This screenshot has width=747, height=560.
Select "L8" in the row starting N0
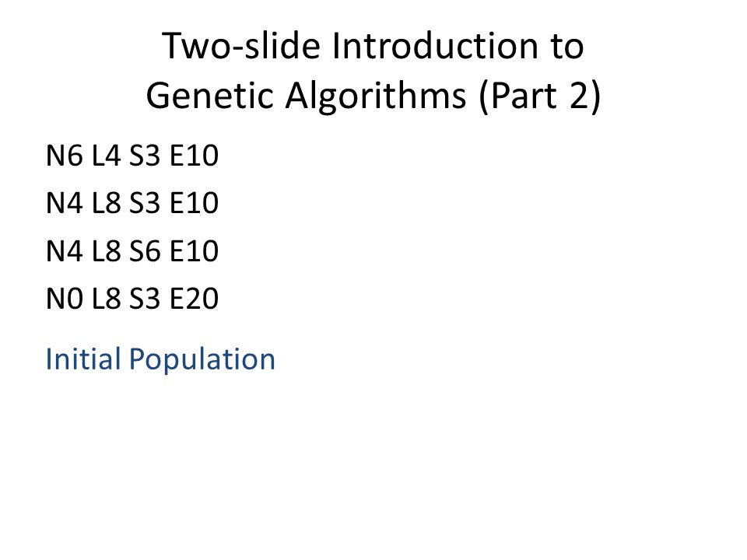(x=106, y=299)
